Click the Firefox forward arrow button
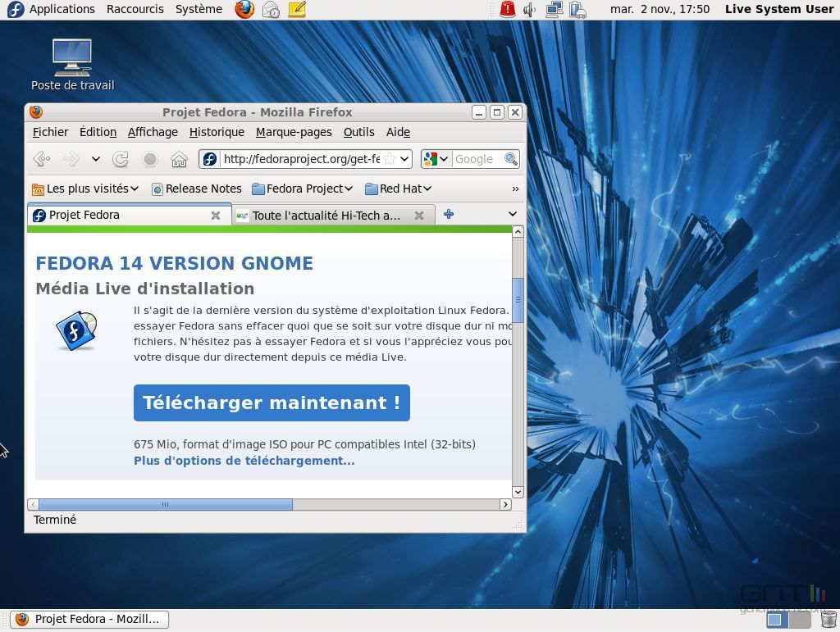This screenshot has height=632, width=840. 71,159
